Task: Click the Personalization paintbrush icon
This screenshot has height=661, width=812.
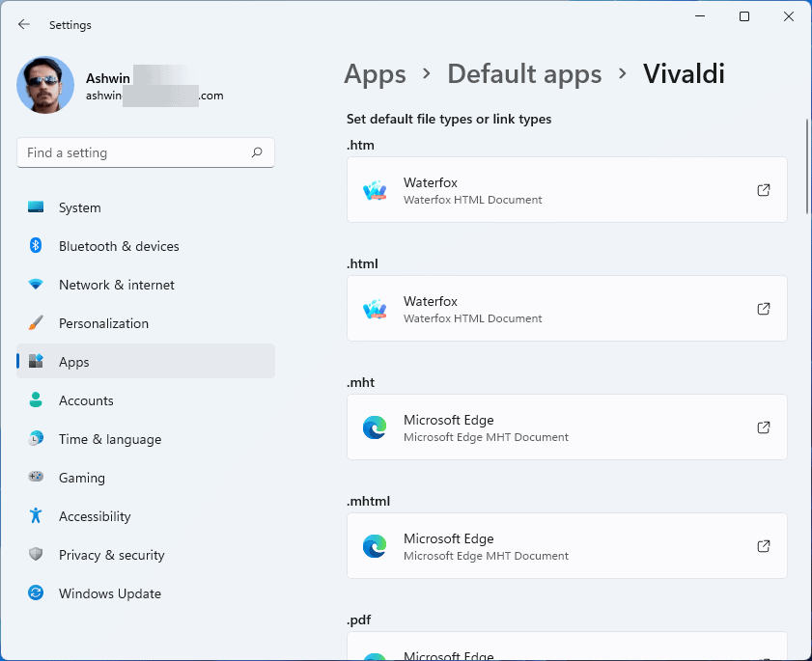Action: 36,322
